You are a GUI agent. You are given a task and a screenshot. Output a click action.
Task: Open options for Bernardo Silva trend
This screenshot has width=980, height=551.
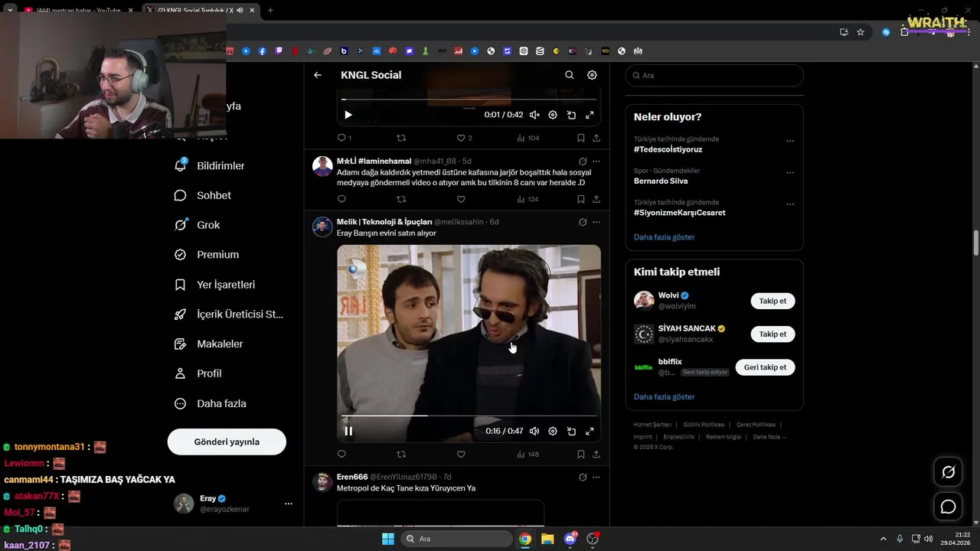(x=790, y=172)
